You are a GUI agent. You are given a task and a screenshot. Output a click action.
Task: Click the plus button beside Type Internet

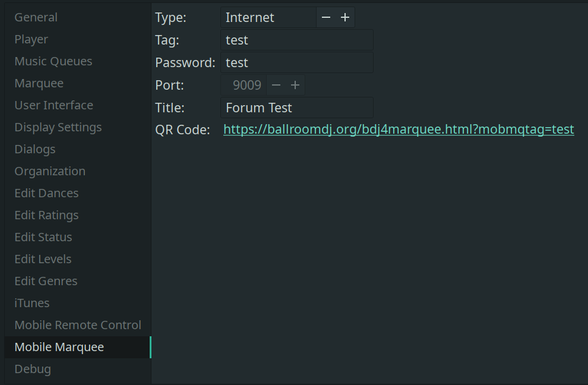click(345, 18)
